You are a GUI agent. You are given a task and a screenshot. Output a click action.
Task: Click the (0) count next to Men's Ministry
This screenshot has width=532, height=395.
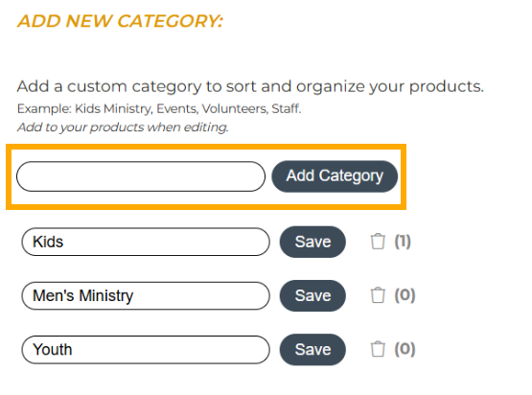pyautogui.click(x=405, y=295)
